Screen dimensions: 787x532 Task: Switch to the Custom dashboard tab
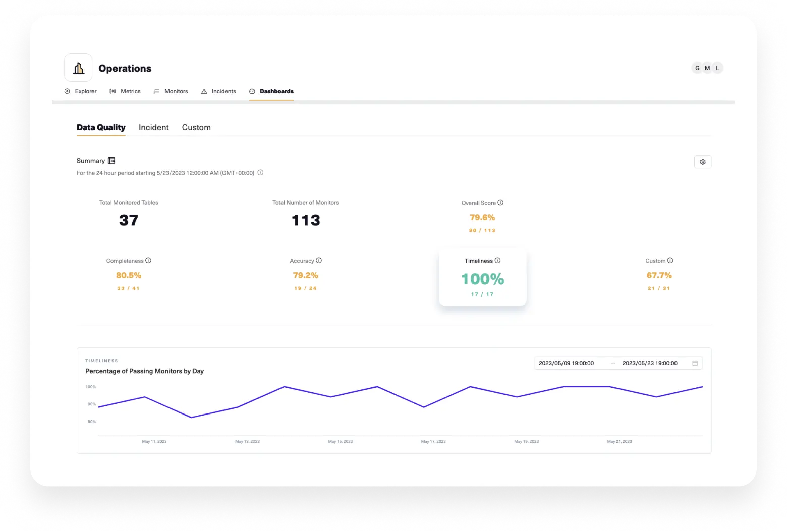(x=196, y=127)
